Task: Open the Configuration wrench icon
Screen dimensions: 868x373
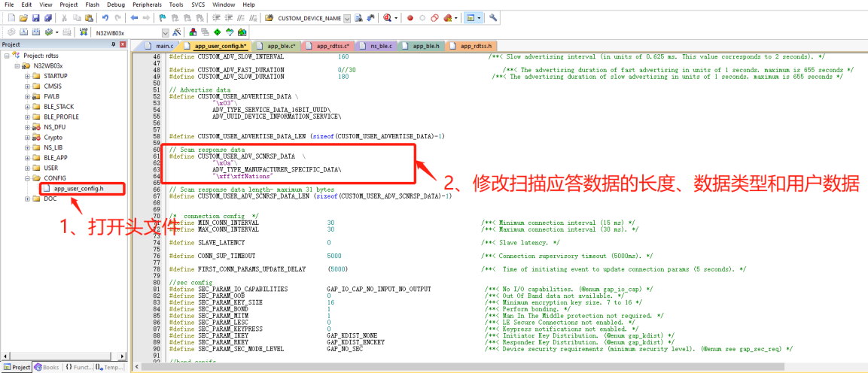Action: [494, 18]
